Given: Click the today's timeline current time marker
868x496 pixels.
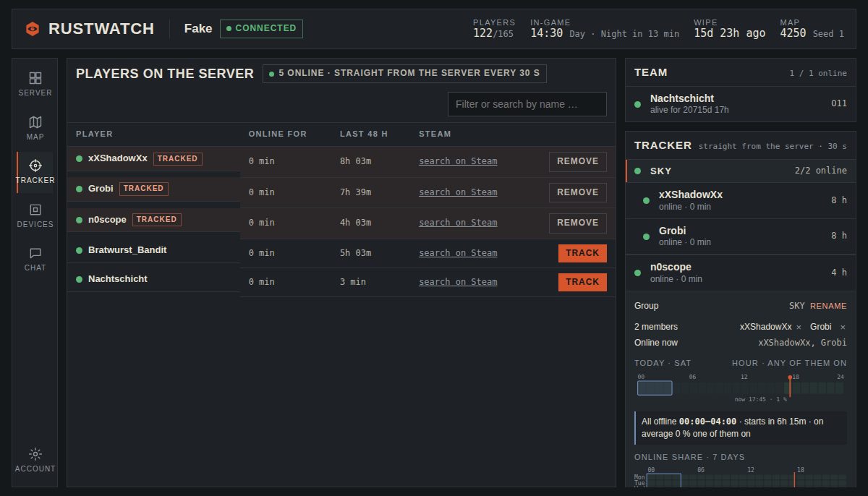Looking at the screenshot, I should [790, 386].
